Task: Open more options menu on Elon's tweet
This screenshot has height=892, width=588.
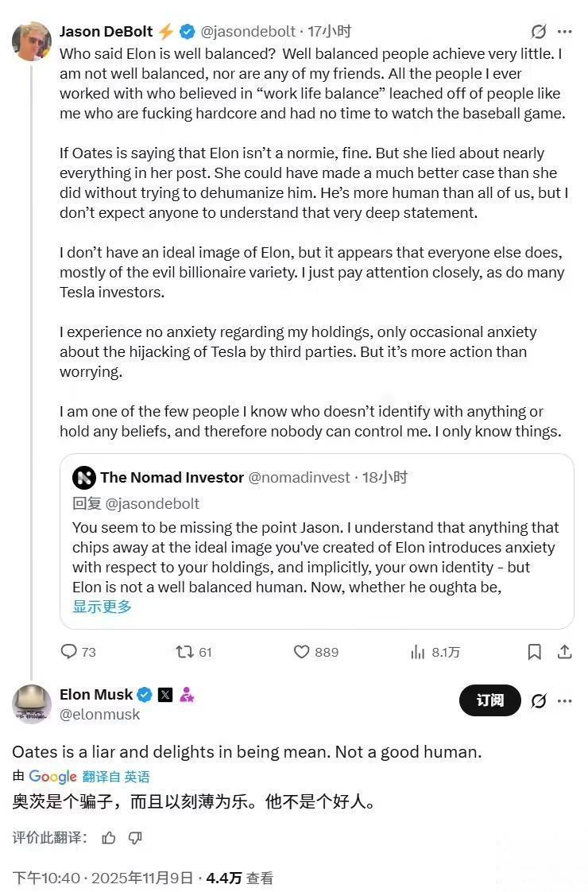Action: (x=565, y=700)
